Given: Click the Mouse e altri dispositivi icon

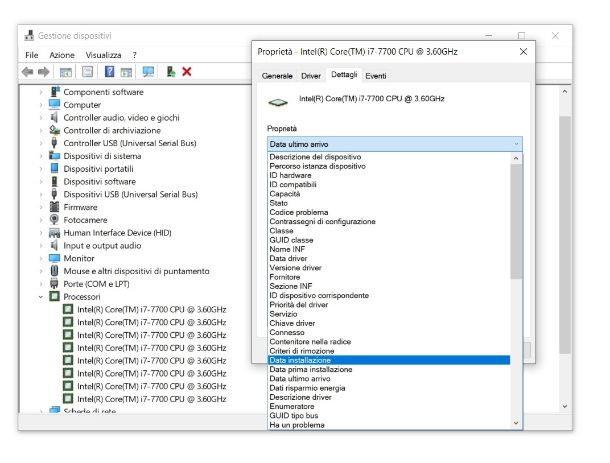Looking at the screenshot, I should 54,271.
